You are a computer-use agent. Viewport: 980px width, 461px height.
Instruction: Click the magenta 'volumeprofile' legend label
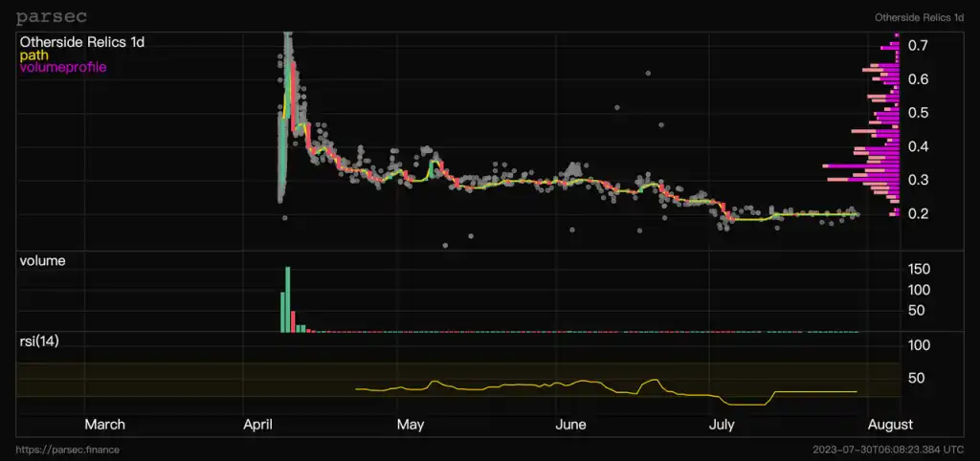click(x=63, y=67)
